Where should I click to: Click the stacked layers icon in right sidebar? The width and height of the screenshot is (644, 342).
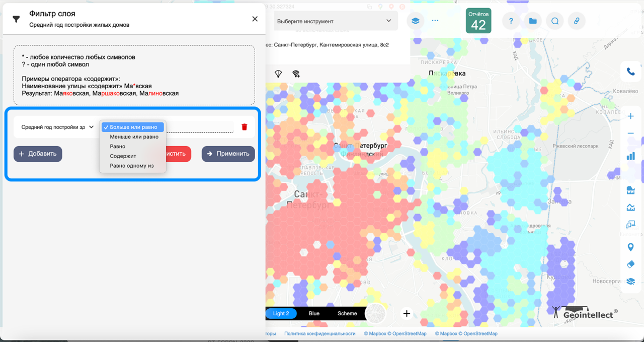630,281
